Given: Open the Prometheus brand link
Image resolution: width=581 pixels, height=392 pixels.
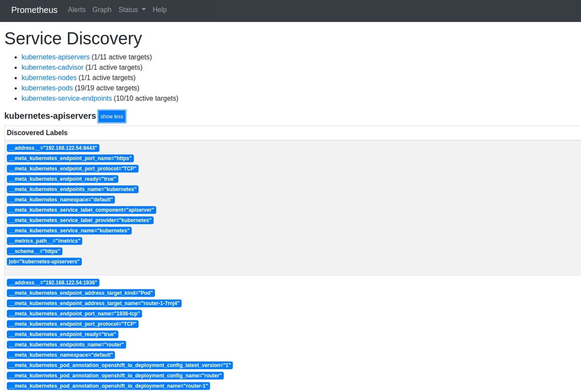Looking at the screenshot, I should pyautogui.click(x=34, y=10).
